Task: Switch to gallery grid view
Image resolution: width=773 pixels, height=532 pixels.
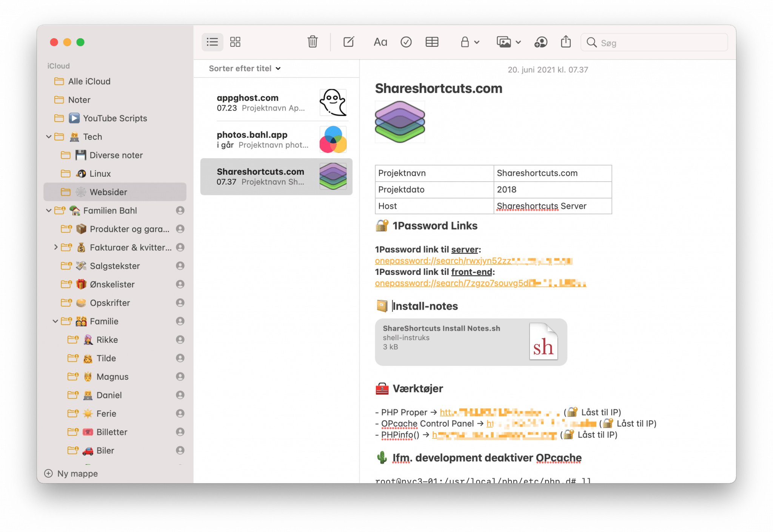Action: [x=235, y=42]
